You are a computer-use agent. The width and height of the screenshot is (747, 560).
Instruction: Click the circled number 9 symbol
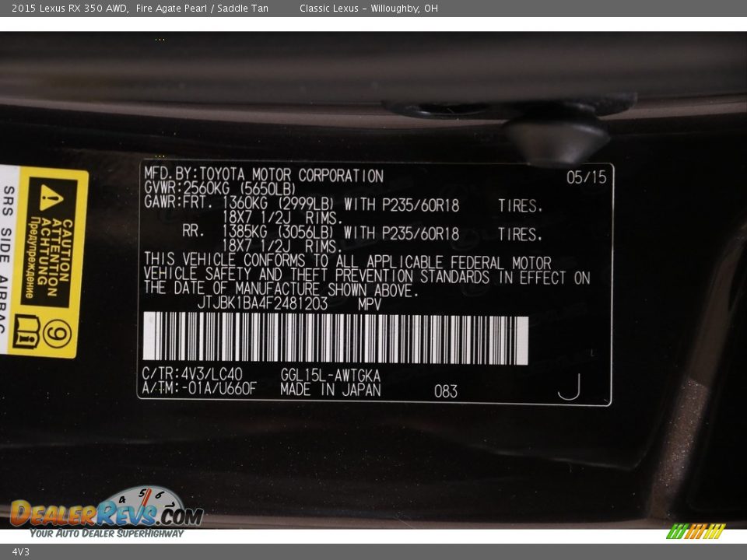click(57, 334)
